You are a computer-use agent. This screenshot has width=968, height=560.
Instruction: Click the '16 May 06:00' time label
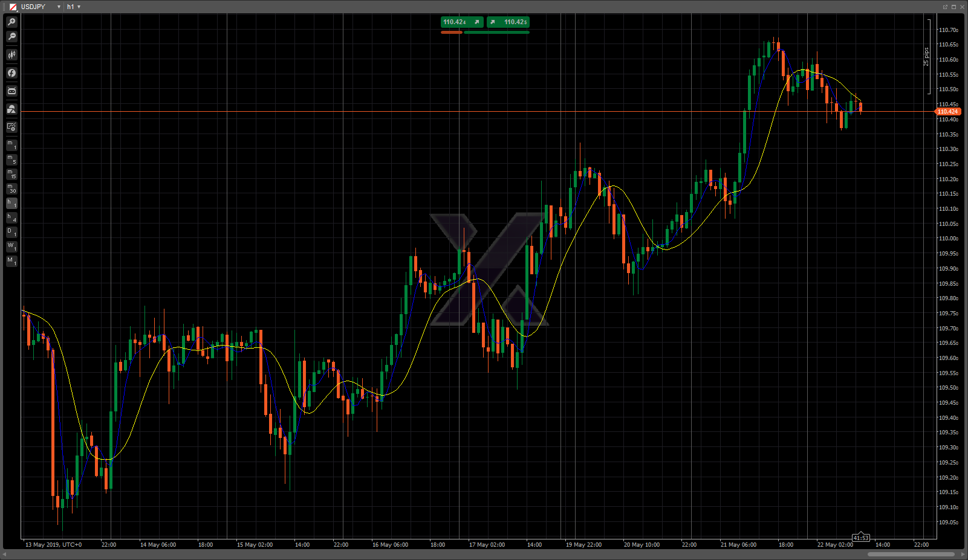390,545
